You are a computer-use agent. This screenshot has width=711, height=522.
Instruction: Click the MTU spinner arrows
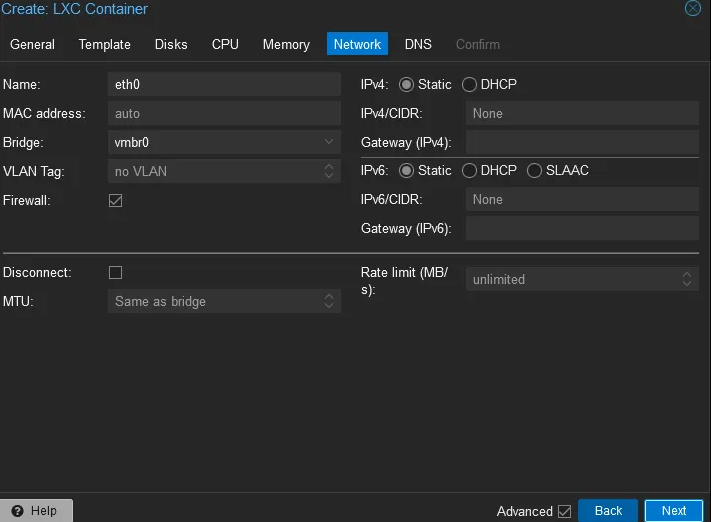330,301
